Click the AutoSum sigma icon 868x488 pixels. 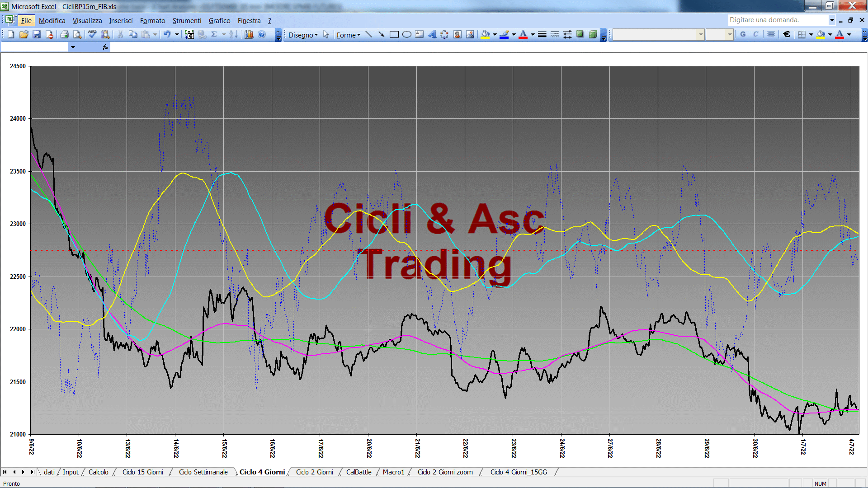[214, 34]
